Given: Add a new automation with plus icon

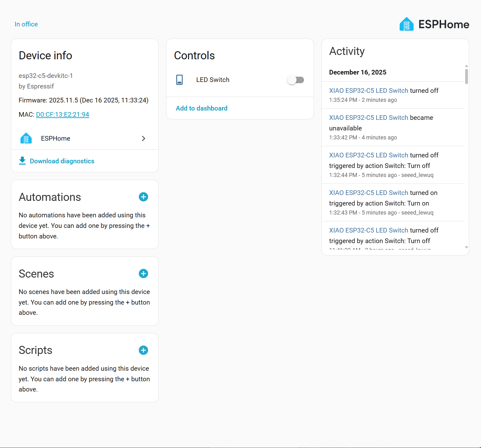Looking at the screenshot, I should coord(143,197).
